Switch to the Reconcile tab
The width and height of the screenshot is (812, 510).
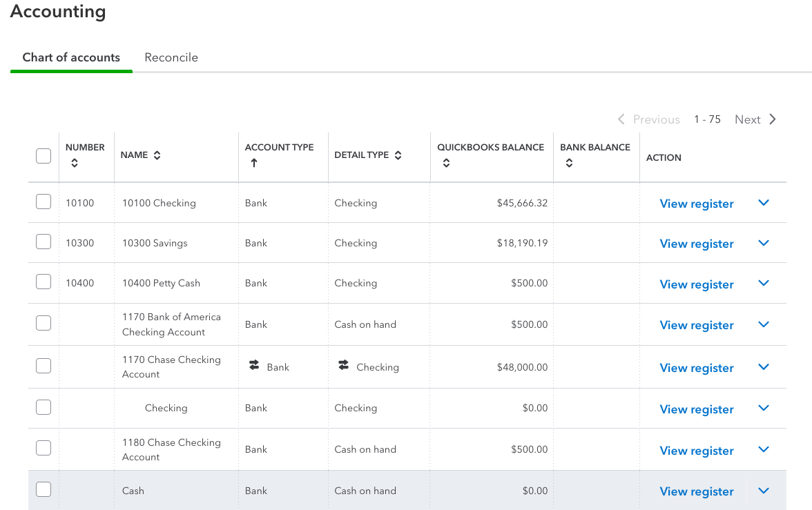pyautogui.click(x=171, y=58)
